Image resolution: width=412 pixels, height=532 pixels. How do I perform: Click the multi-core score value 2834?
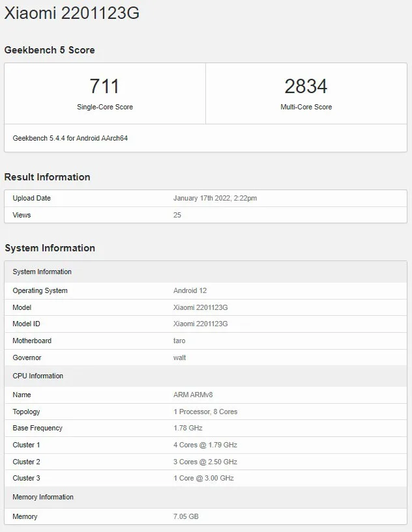[x=306, y=86]
